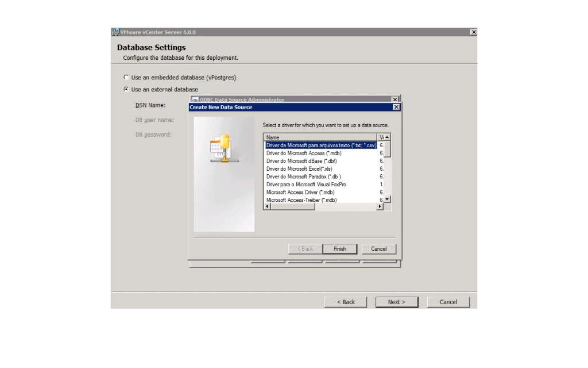Click the 'DSN Name:' label
The image size is (588, 368).
(x=150, y=105)
